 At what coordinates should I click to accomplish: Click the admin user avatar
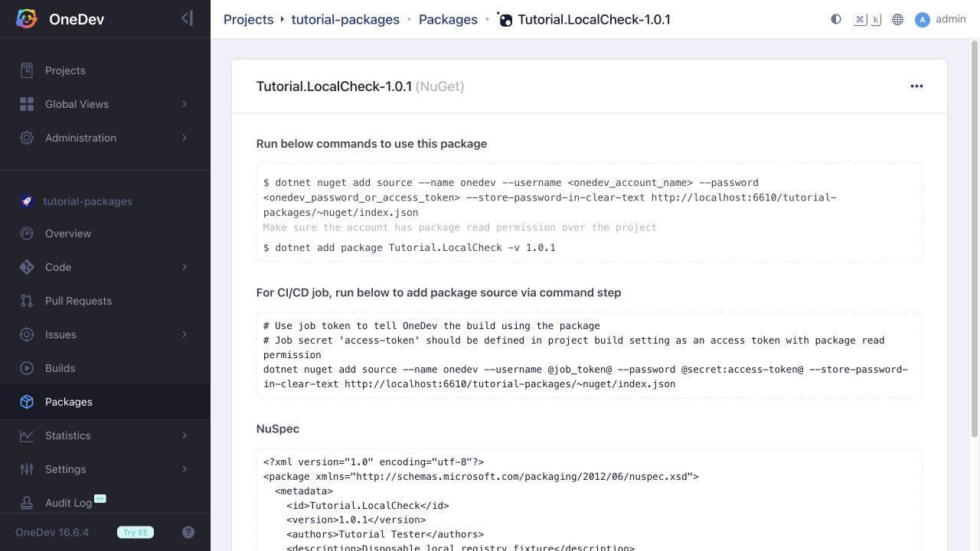923,20
